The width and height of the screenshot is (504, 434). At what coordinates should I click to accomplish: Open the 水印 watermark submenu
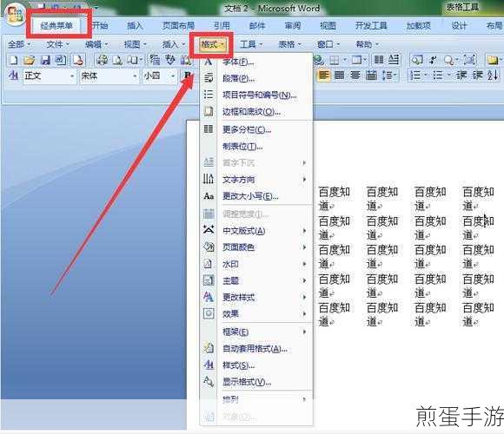pos(256,264)
